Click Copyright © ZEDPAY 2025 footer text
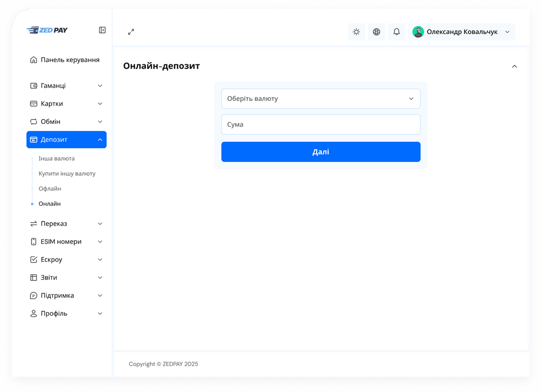Screen dimensions: 542x392 (163, 364)
